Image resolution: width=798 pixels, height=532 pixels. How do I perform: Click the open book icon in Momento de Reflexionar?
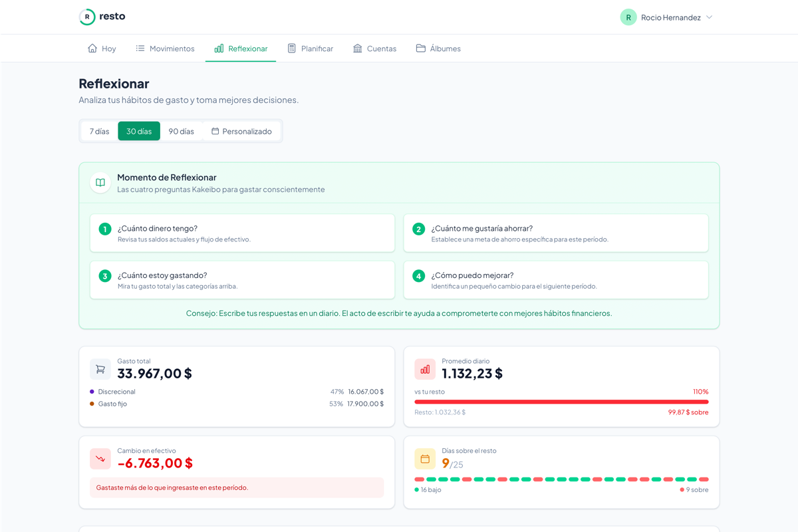click(100, 183)
